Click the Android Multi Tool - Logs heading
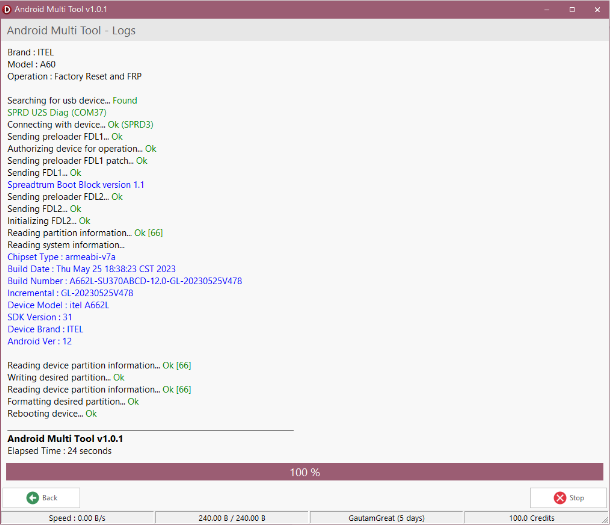 pos(72,31)
